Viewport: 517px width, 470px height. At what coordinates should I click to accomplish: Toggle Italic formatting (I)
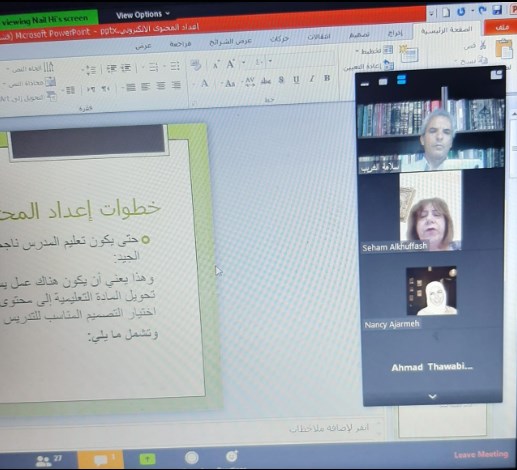(312, 79)
